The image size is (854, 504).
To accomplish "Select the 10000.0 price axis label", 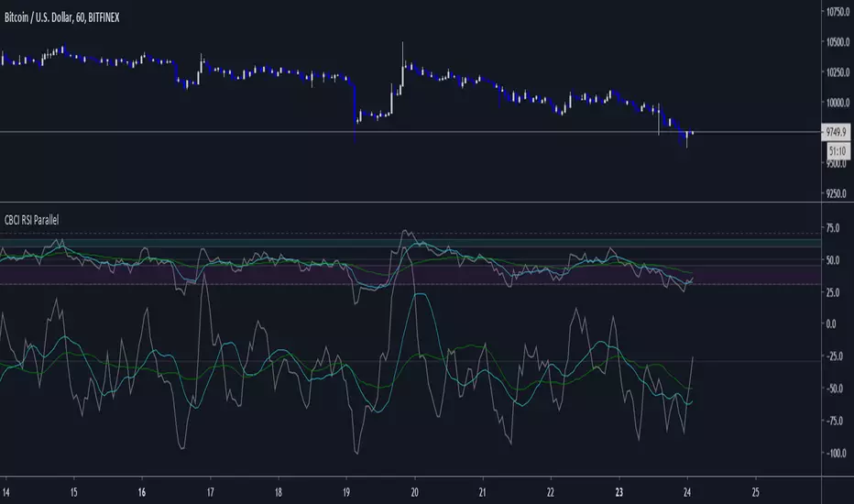I will point(838,103).
